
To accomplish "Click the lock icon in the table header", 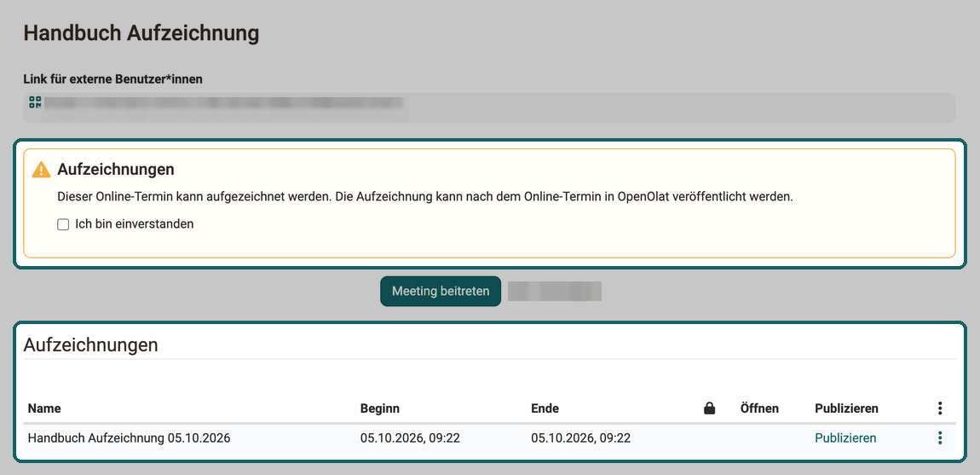I will tap(709, 408).
